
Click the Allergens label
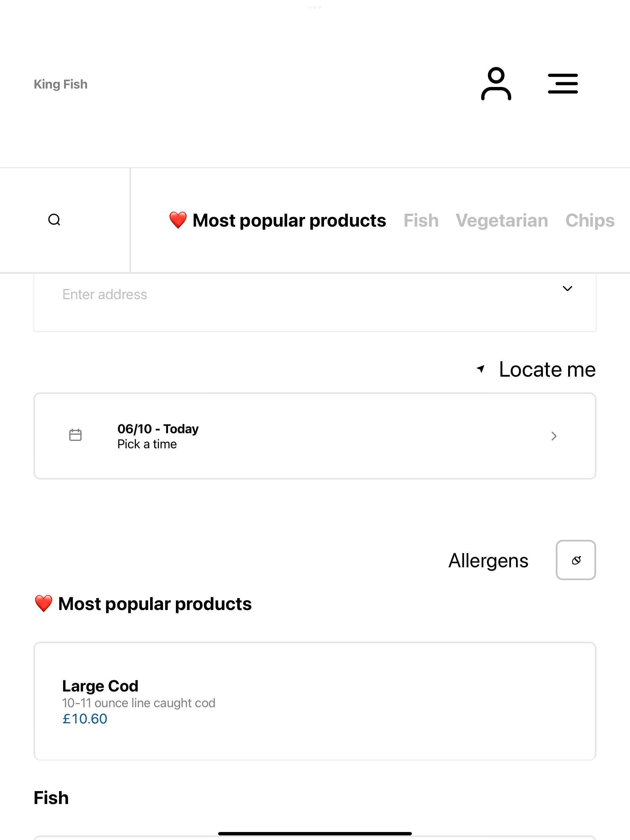(x=488, y=561)
